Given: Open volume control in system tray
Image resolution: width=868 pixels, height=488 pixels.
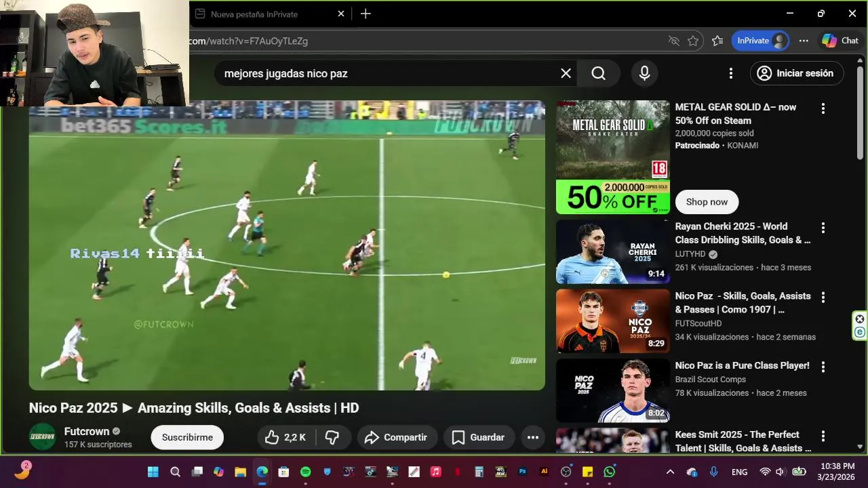Looking at the screenshot, I should (x=780, y=472).
